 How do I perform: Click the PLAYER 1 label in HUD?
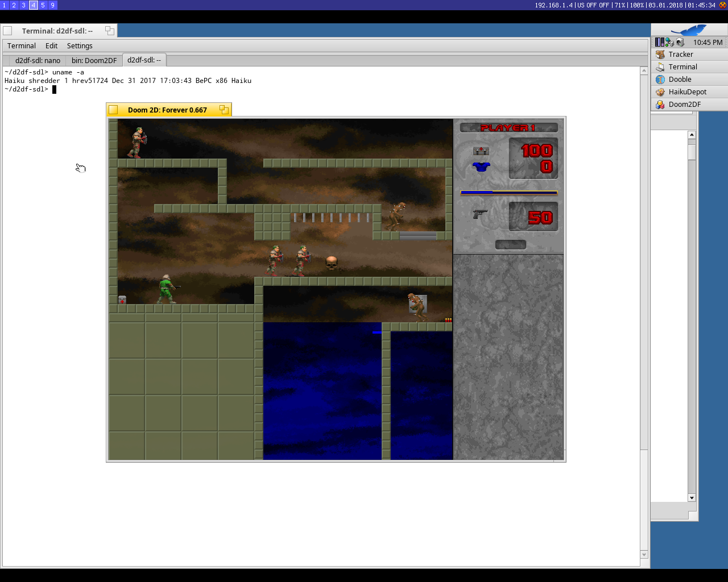coord(508,128)
